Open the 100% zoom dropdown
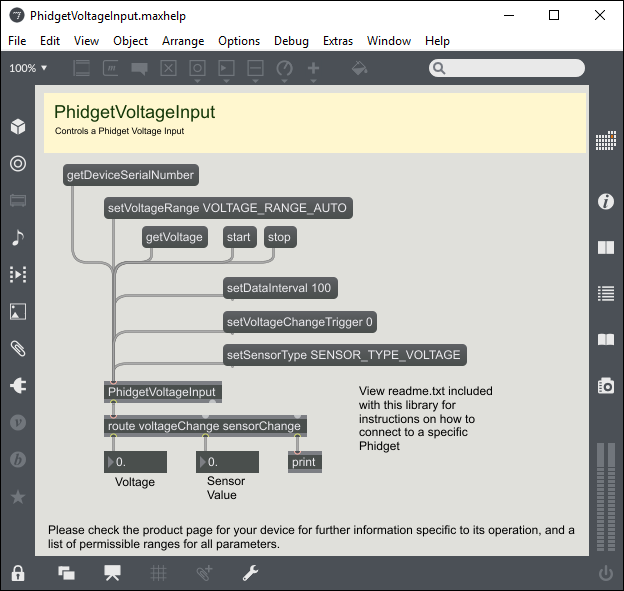The height and width of the screenshot is (591, 624). [x=28, y=68]
